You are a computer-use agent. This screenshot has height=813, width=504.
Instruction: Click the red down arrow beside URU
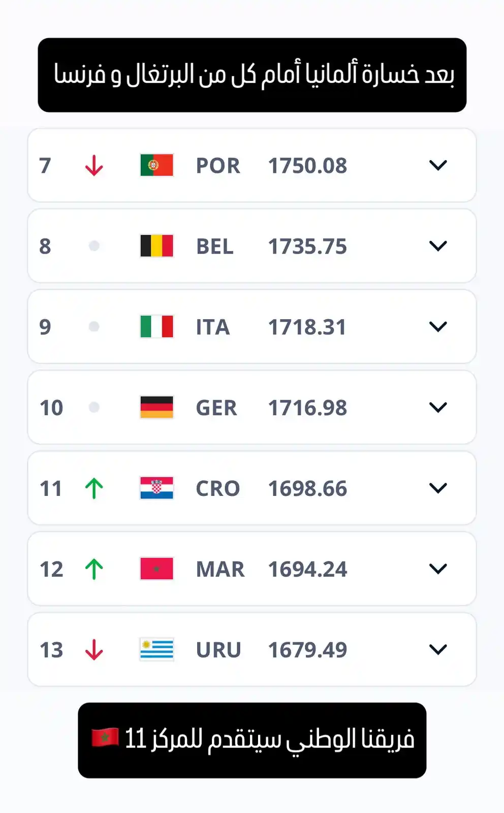(94, 650)
